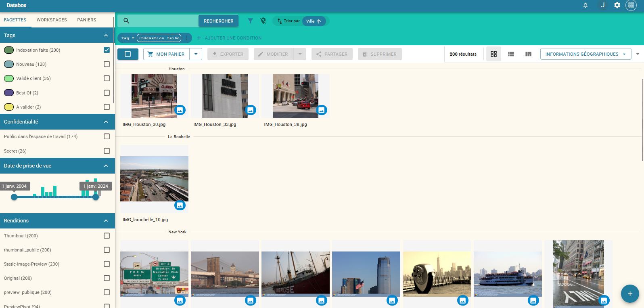Image resolution: width=644 pixels, height=308 pixels.
Task: Switch to list view layout
Action: point(511,54)
